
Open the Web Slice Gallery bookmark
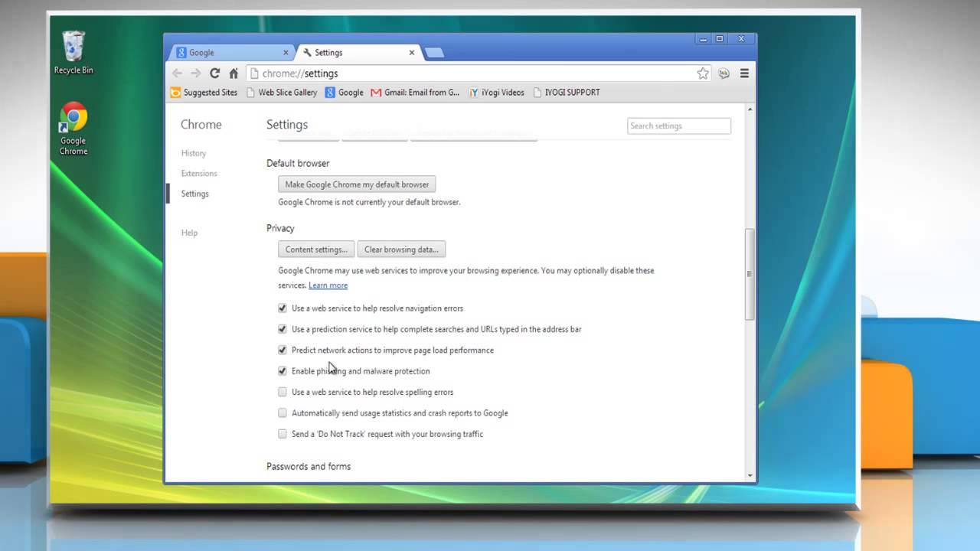[x=281, y=93]
